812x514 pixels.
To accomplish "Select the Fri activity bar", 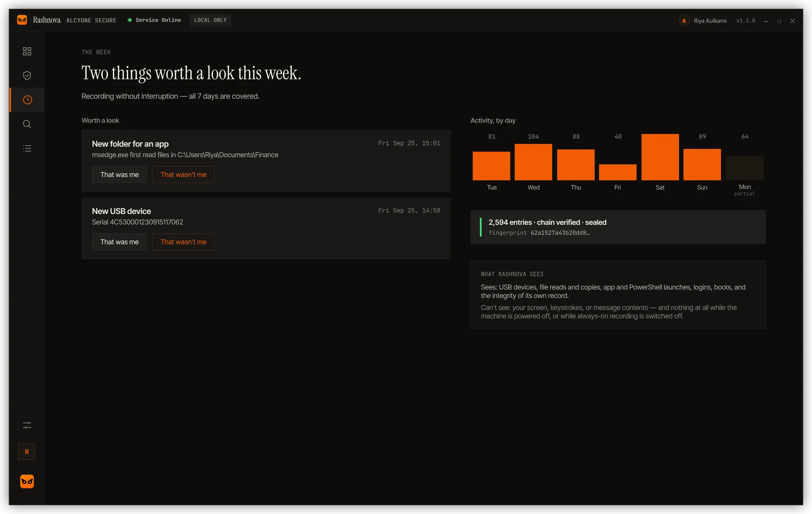I will (618, 172).
